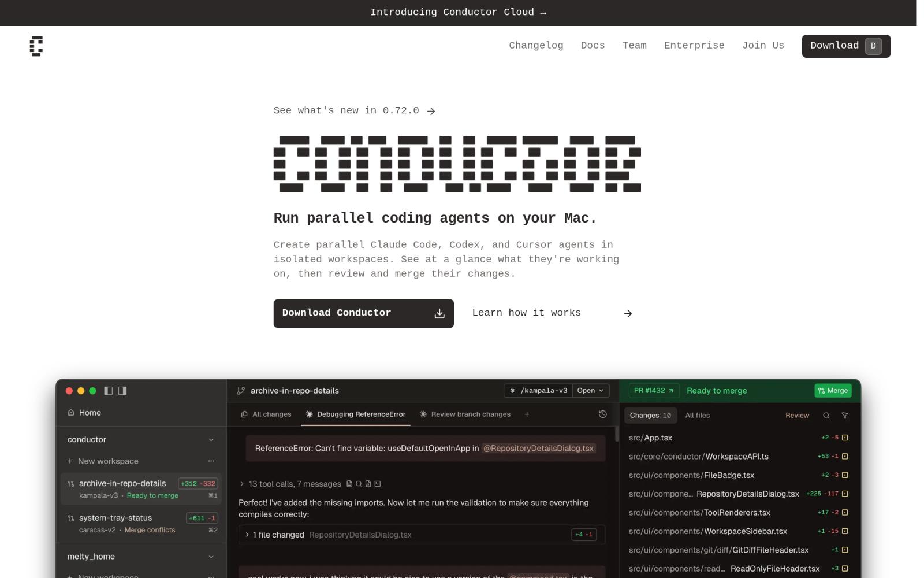The width and height of the screenshot is (924, 578).
Task: Click the modified status icon for GitDiffFileHeader.tsx
Action: 845,550
